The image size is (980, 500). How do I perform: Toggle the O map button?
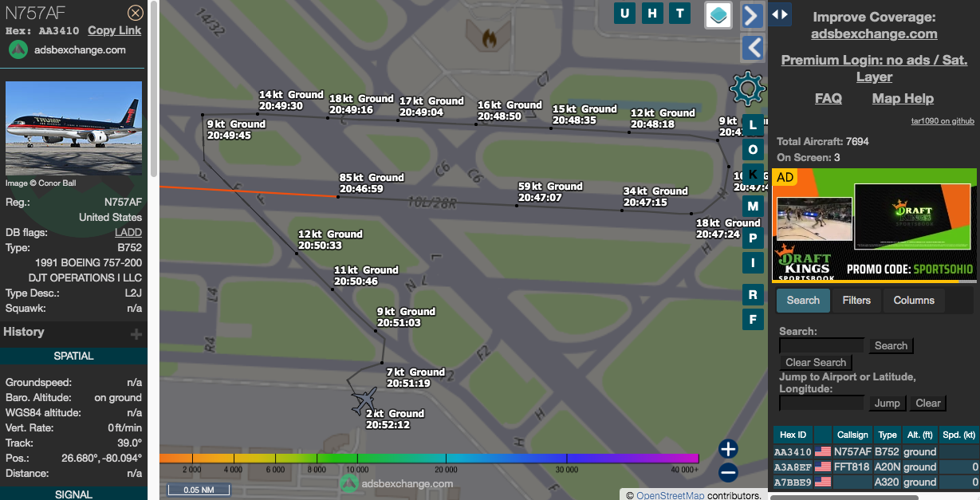coord(753,150)
